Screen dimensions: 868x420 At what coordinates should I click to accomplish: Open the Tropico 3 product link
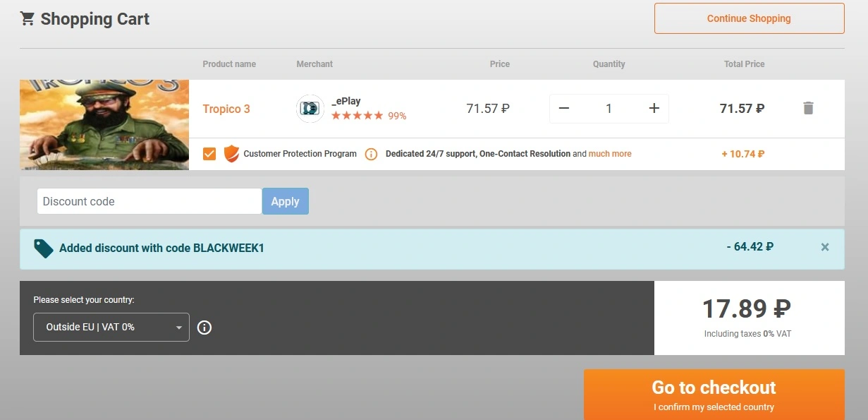(x=226, y=109)
